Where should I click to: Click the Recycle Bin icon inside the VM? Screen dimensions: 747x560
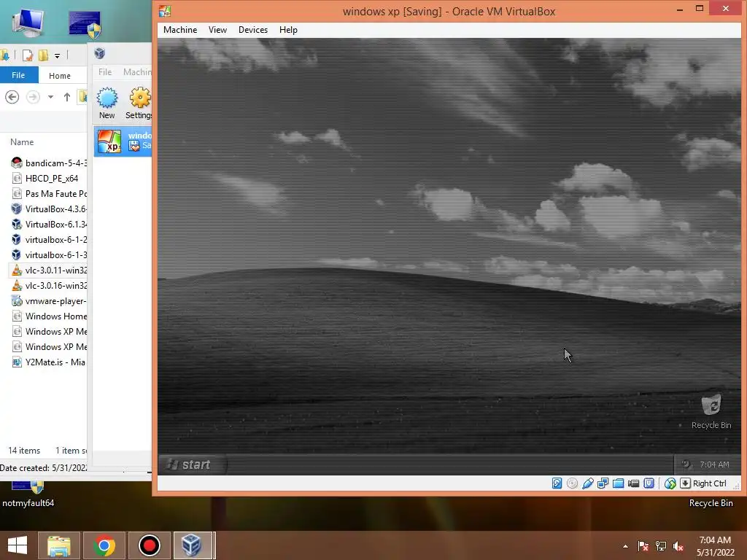(711, 411)
